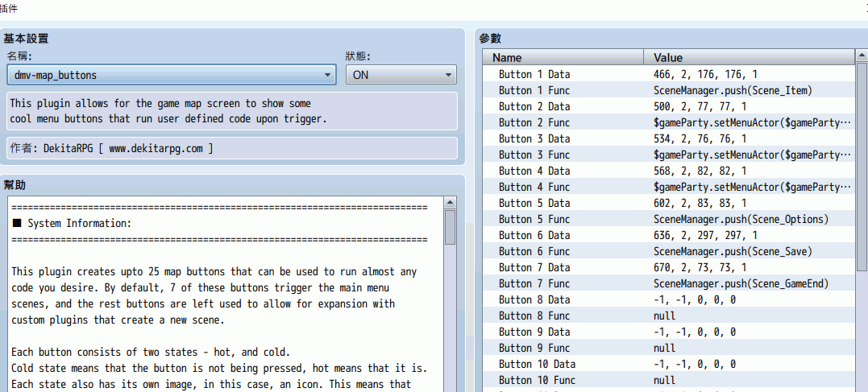Click value 568, 2, 82, 82, 1
This screenshot has width=868, height=392.
[x=700, y=171]
